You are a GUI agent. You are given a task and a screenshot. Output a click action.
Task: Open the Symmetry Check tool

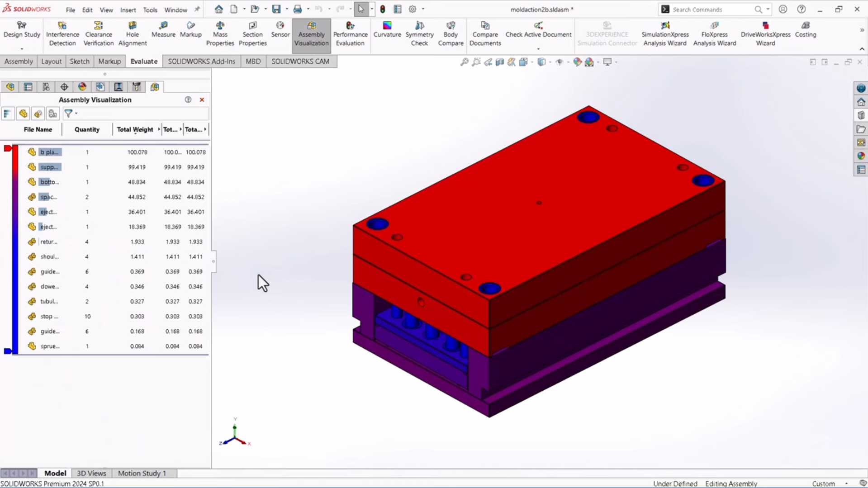pyautogui.click(x=419, y=34)
